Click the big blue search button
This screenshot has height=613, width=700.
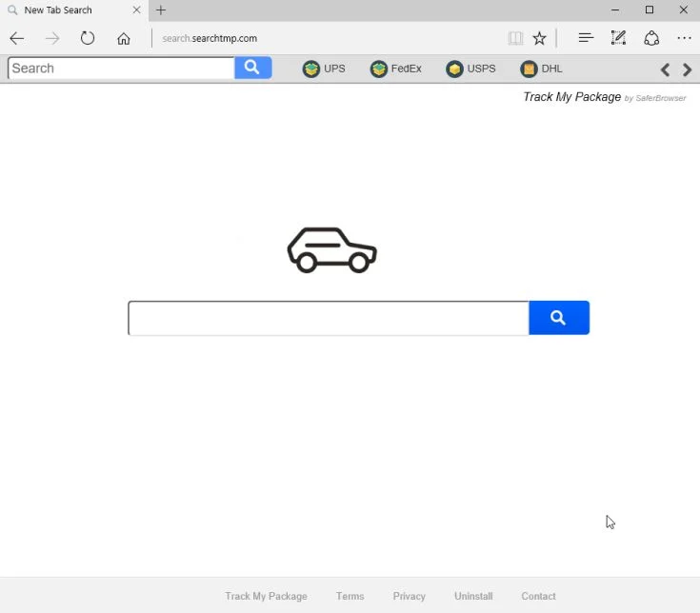pos(559,318)
